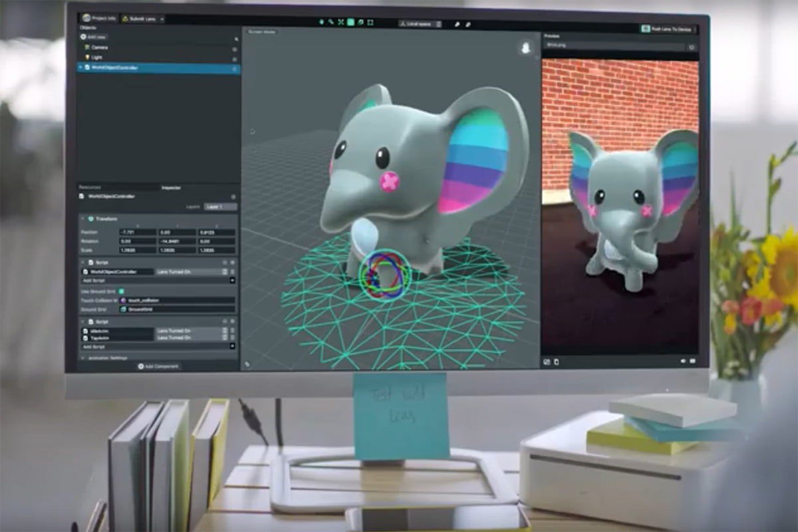798x532 pixels.
Task: Toggle the enable icon beside WorldObjectController in Inspector
Action: pyautogui.click(x=233, y=197)
